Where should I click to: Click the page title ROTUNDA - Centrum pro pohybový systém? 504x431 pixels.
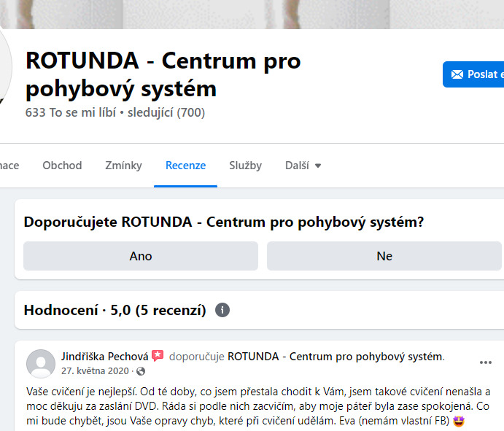coord(163,74)
